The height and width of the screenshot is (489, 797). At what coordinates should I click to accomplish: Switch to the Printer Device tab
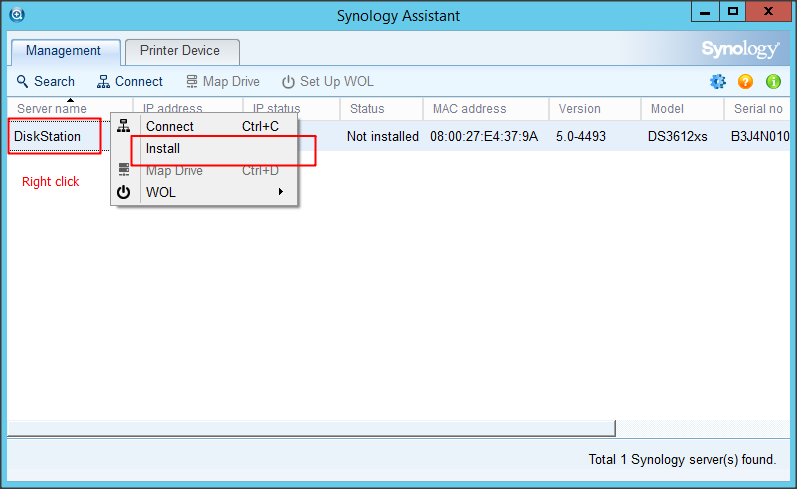[180, 51]
